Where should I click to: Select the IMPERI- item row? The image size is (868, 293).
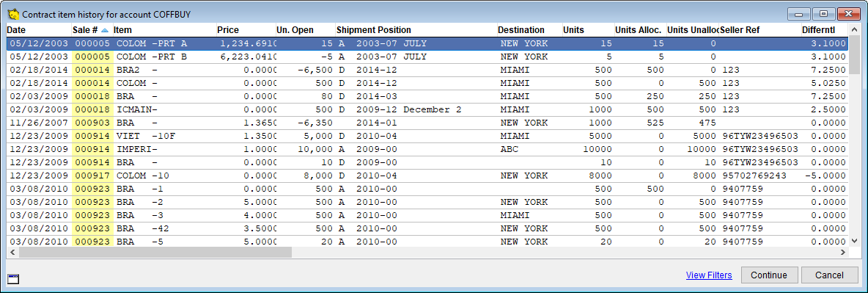coord(427,150)
